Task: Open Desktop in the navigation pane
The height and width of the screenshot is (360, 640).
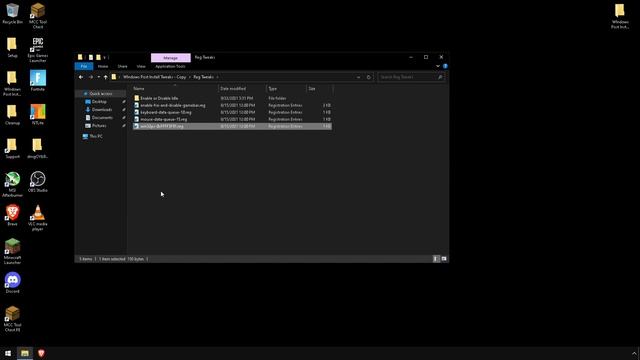Action: click(99, 102)
